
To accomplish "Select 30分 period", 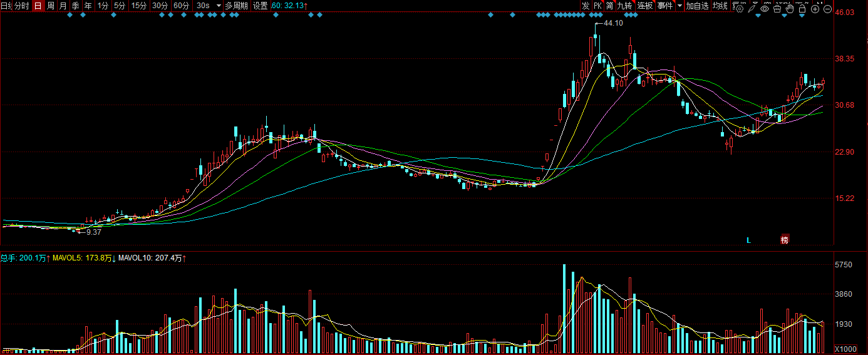I will click(x=160, y=6).
